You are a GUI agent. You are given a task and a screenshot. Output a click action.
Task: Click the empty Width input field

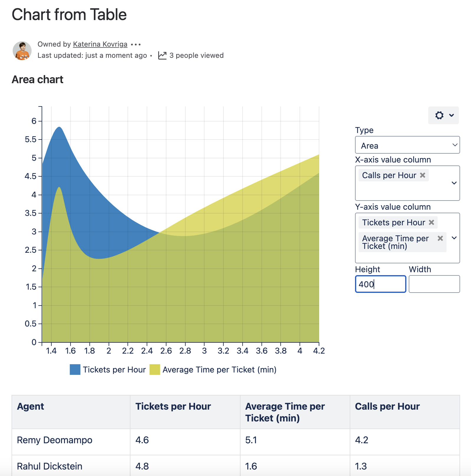click(434, 284)
